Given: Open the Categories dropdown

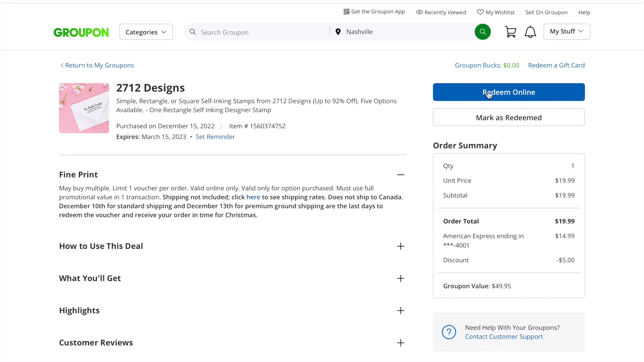Looking at the screenshot, I should pos(146,32).
